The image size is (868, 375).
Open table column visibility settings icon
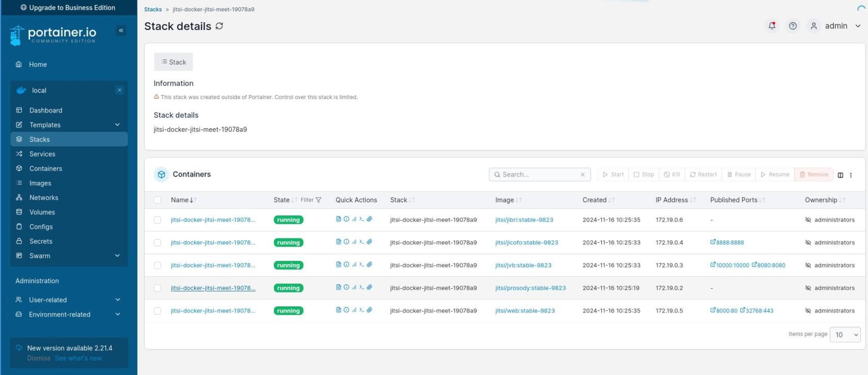coord(840,175)
